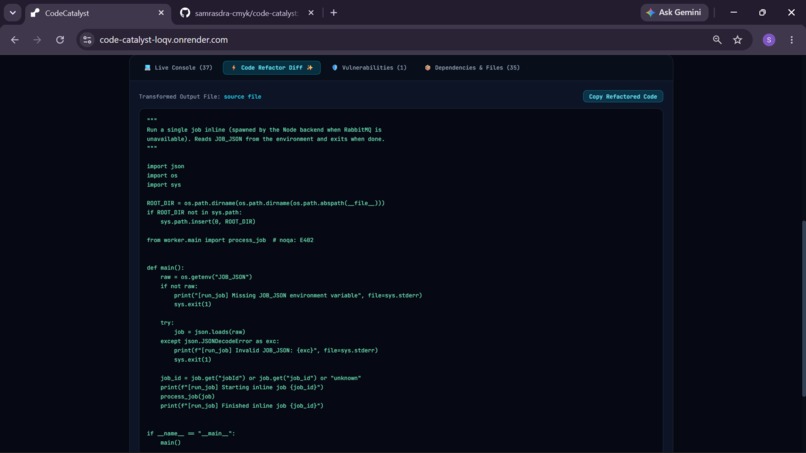
Task: Click the 'Finished inline job' print line
Action: [x=242, y=406]
